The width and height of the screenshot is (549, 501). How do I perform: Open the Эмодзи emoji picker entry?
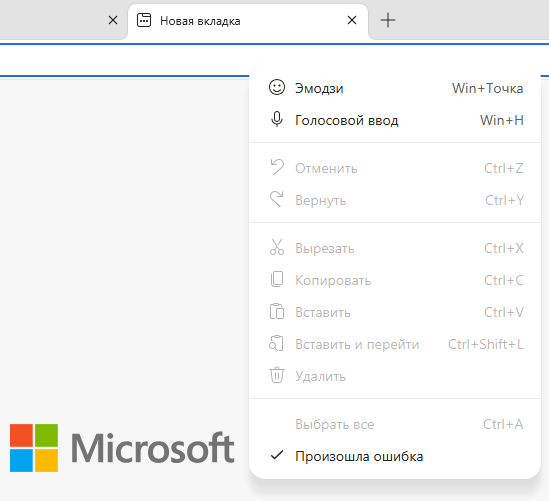(395, 88)
